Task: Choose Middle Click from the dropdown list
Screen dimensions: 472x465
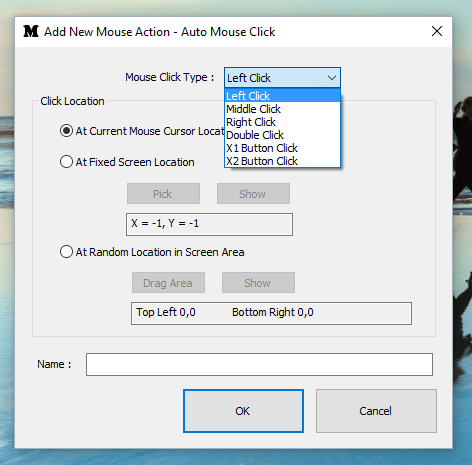Action: (x=282, y=109)
